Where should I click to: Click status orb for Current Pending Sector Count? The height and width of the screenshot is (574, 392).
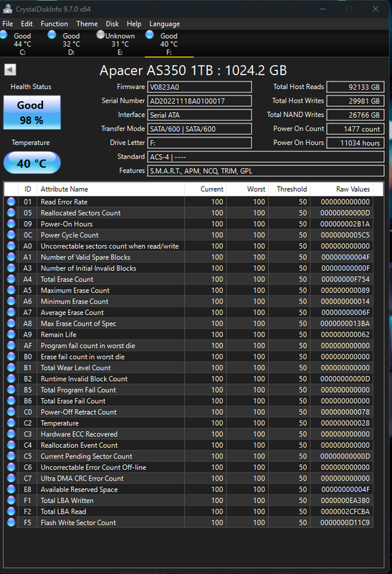pos(11,456)
